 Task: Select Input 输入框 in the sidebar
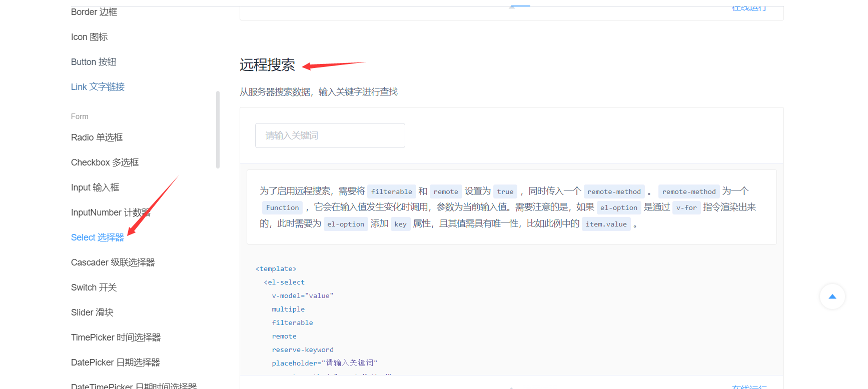pyautogui.click(x=95, y=187)
